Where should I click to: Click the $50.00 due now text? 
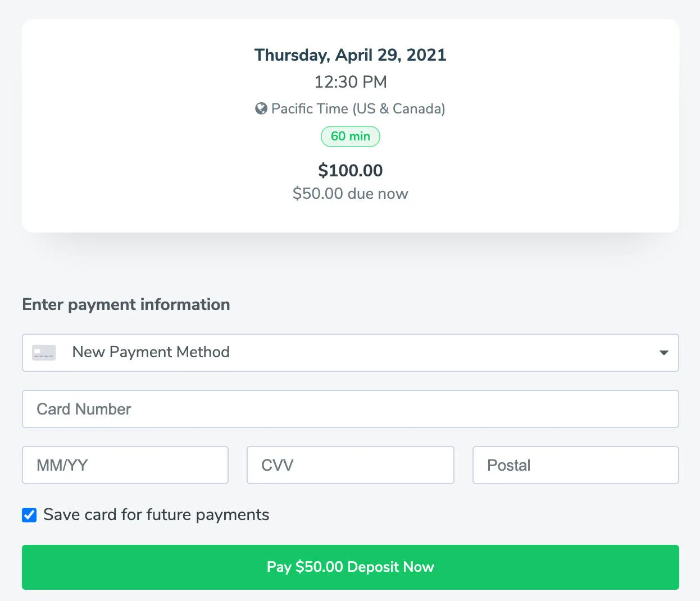coord(350,193)
